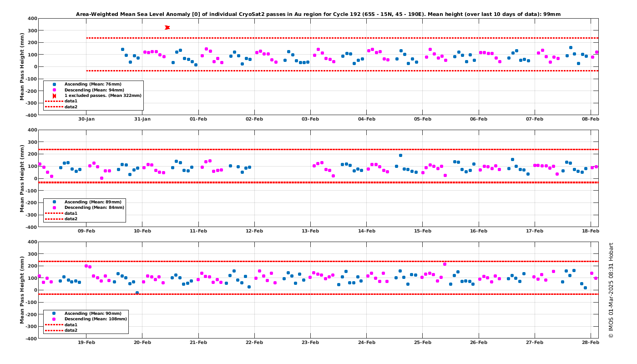Click the '19-Feb' x-axis tick label
The height and width of the screenshot is (364, 637).
[x=86, y=343]
